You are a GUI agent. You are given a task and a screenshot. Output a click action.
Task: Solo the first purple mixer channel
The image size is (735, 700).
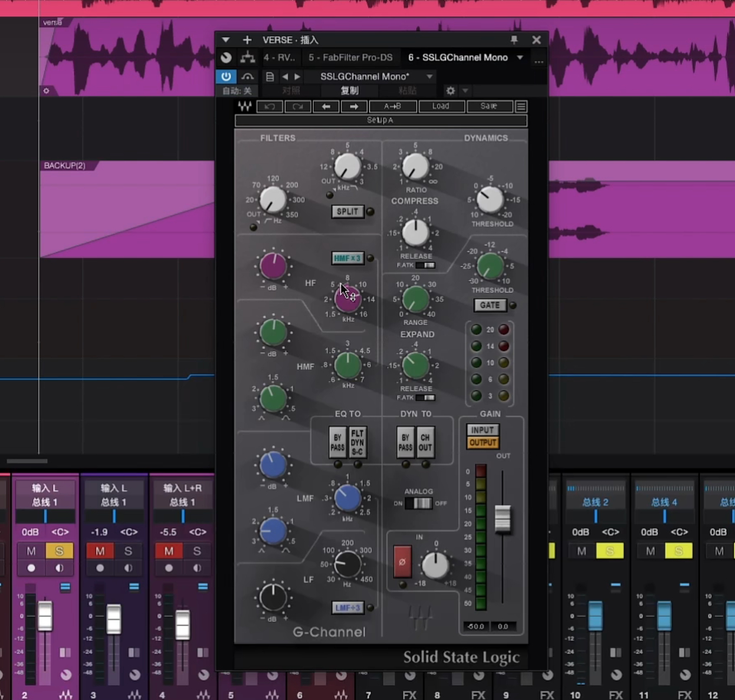coord(59,551)
